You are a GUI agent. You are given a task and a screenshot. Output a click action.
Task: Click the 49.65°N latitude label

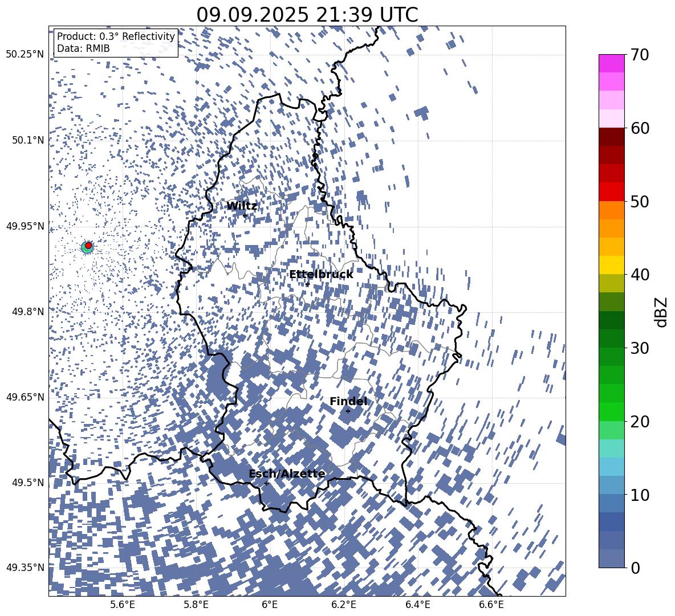25,397
